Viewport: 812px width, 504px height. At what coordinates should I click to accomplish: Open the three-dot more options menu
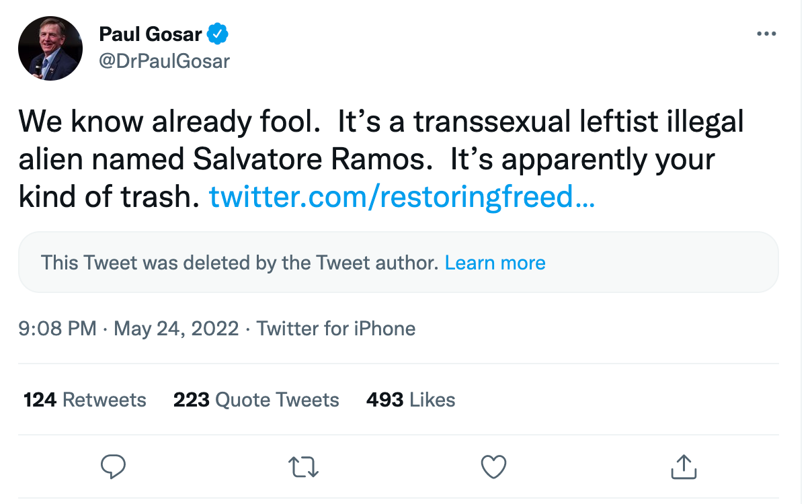tap(766, 34)
